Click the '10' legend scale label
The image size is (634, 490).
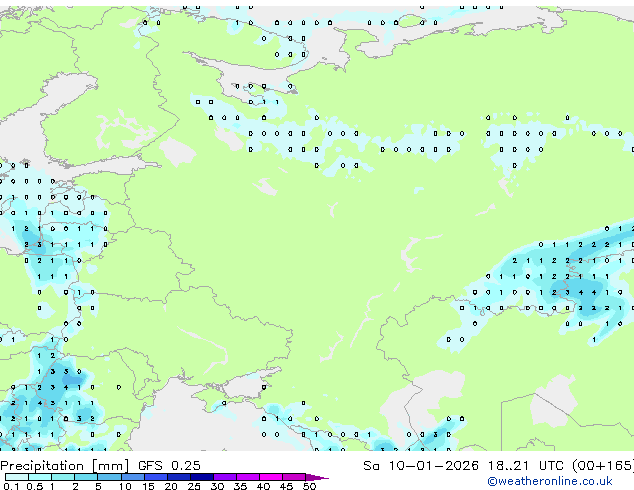point(125,486)
